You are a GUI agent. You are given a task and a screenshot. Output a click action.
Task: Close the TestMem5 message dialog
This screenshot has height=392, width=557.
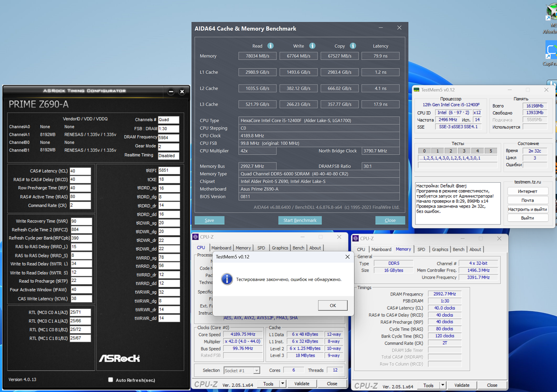347,257
